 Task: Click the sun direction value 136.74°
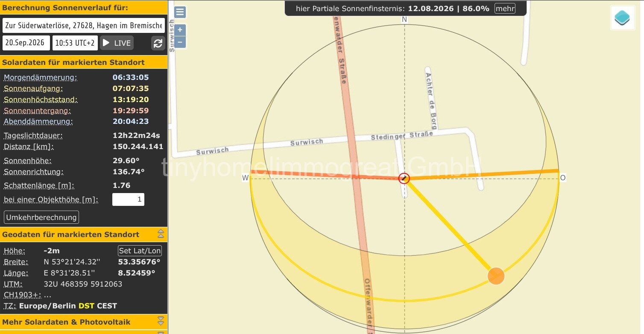(129, 172)
